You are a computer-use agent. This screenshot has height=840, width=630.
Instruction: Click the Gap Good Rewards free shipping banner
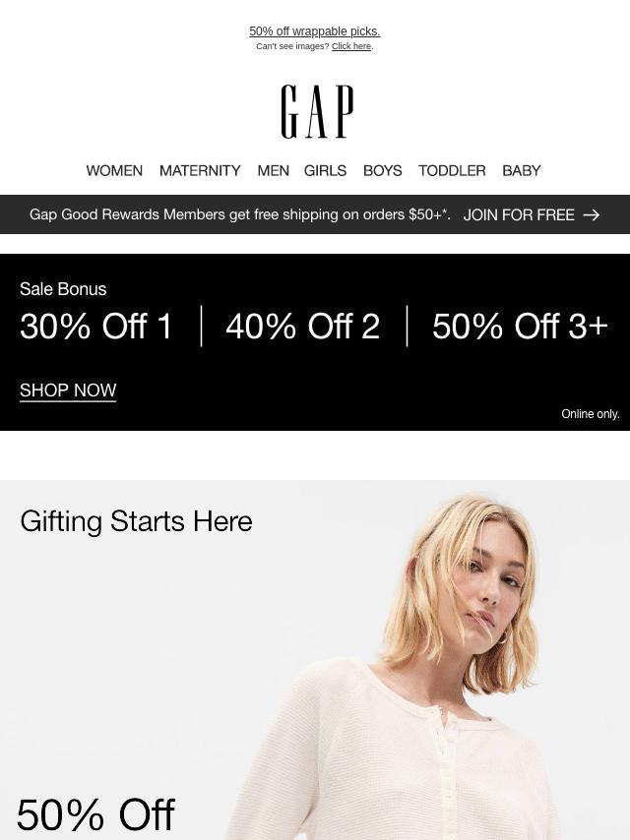coord(315,214)
